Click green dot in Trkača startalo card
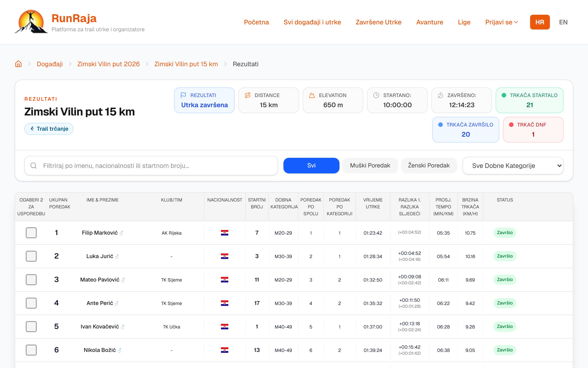 (504, 95)
